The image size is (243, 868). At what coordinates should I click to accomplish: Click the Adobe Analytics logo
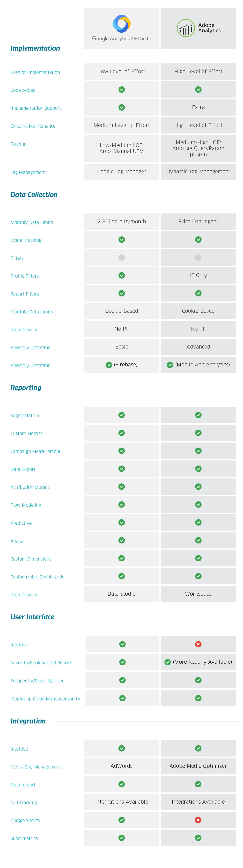coord(198,28)
